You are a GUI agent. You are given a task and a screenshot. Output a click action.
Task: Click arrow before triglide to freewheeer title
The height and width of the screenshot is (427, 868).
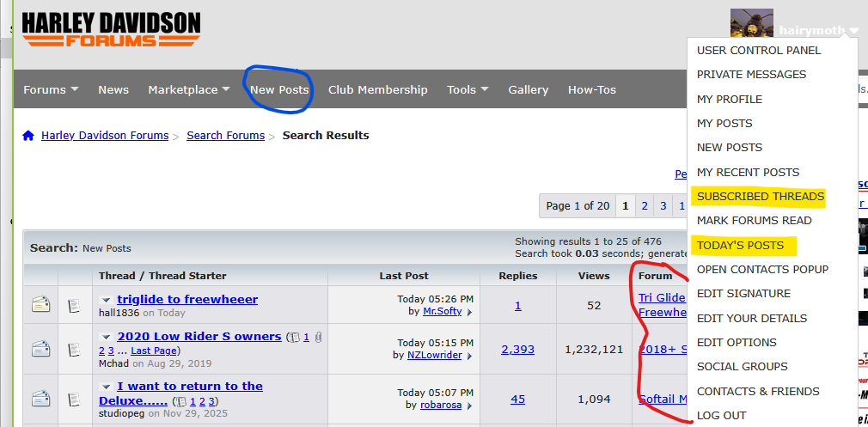tap(107, 300)
